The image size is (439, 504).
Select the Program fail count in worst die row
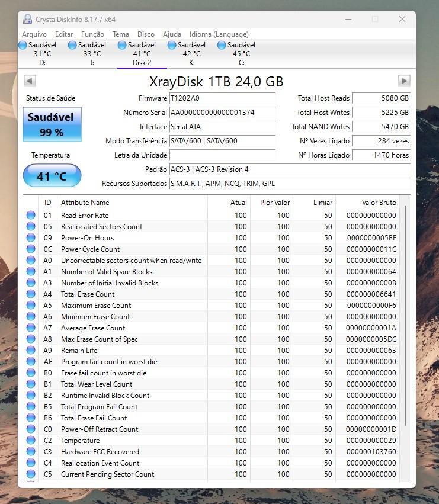pos(212,362)
